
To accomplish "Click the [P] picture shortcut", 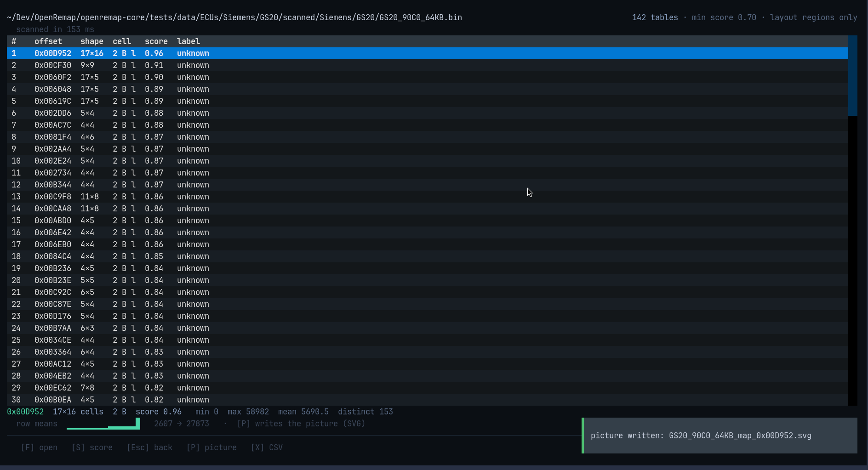I will click(x=211, y=447).
